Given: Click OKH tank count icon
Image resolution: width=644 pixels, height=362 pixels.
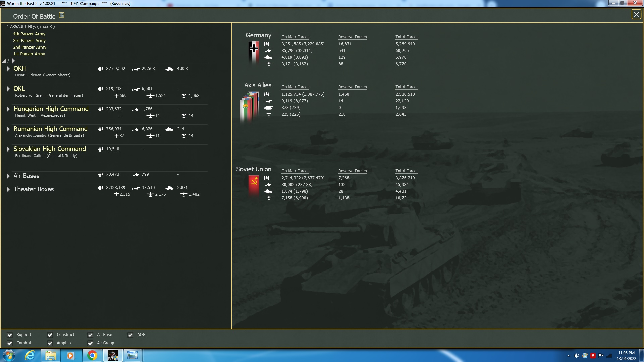Looking at the screenshot, I should click(x=170, y=69).
